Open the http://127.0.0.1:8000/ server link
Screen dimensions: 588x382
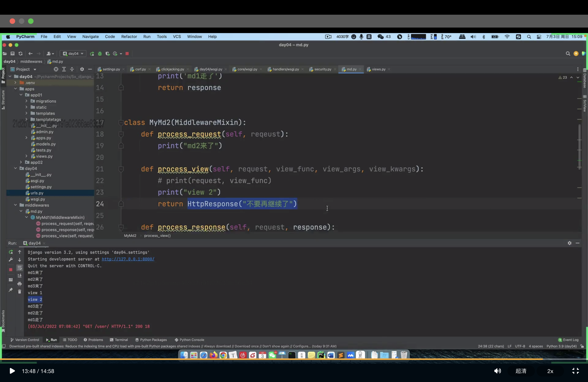tap(128, 259)
